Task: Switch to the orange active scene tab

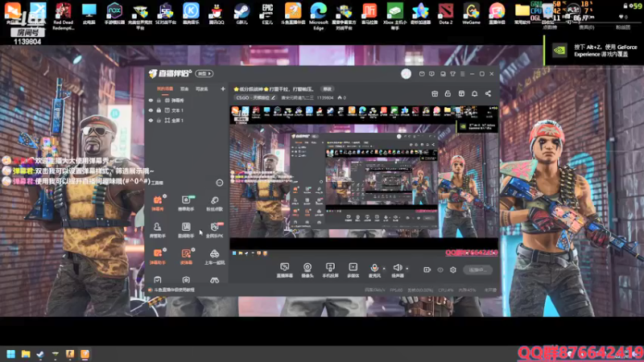Action: pyautogui.click(x=165, y=89)
